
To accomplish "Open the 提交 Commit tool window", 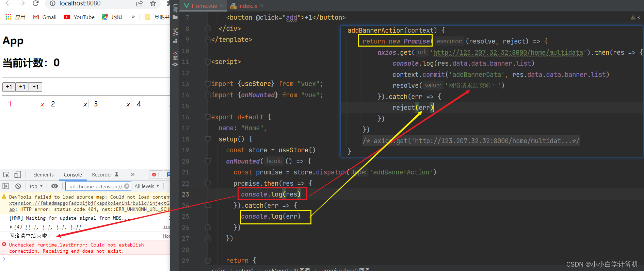I will click(175, 58).
